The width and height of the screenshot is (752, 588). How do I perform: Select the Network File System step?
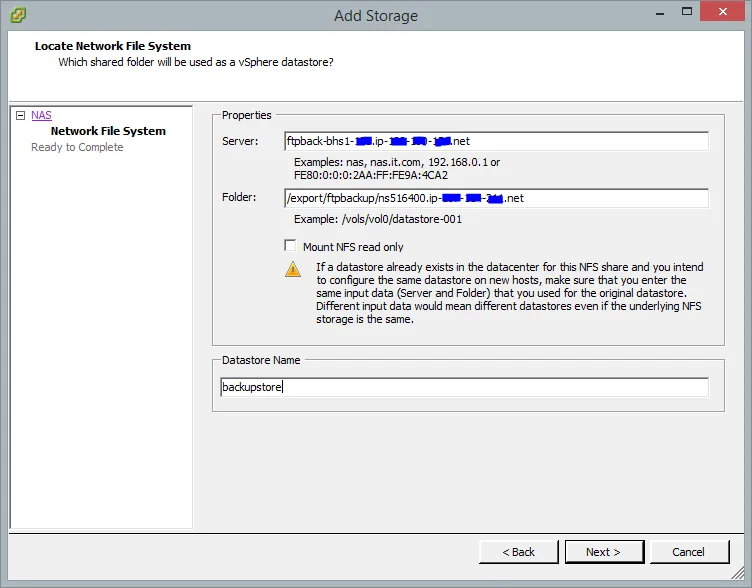108,131
